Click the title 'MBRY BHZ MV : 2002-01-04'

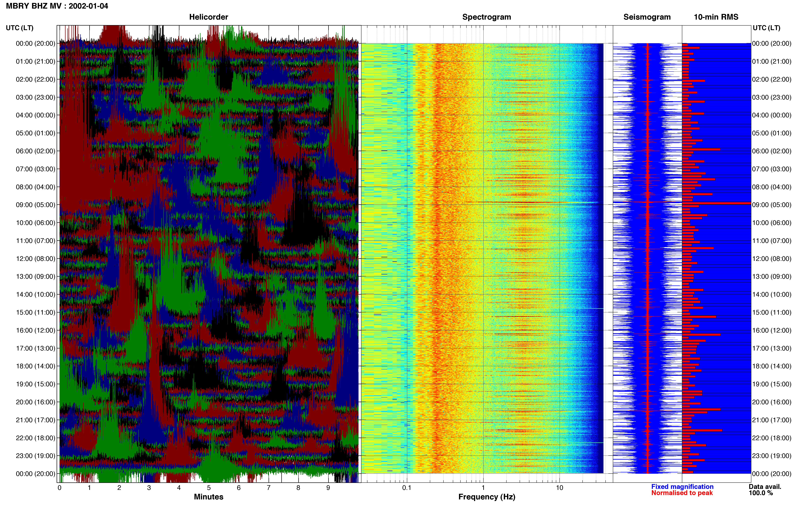[57, 6]
